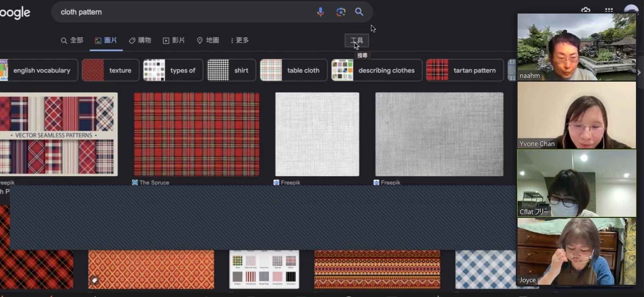
Task: Click the Google logo
Action: point(15,12)
